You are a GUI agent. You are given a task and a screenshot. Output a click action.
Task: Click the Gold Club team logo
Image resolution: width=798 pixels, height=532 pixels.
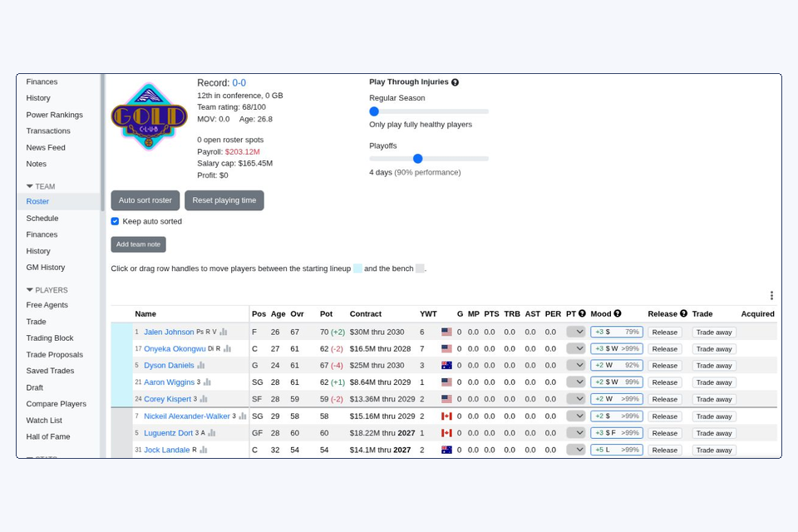pos(149,117)
